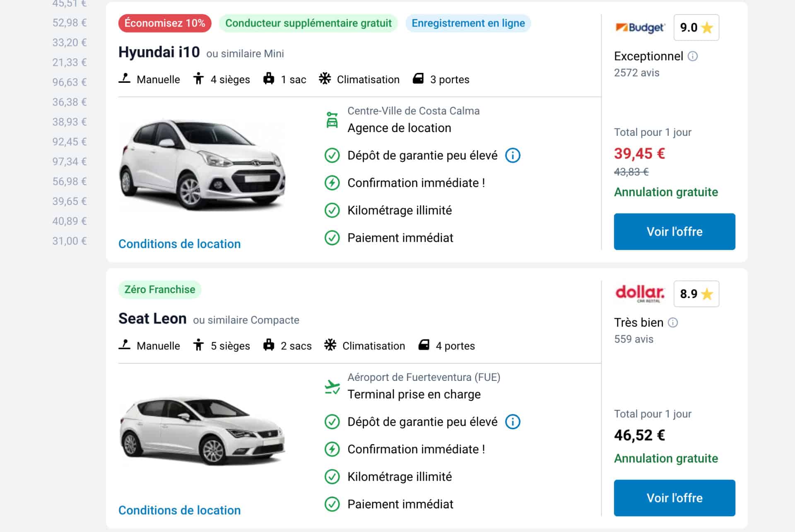Click the manual transmission icon for Hyundai i10
This screenshot has height=532, width=795.
pyautogui.click(x=124, y=79)
